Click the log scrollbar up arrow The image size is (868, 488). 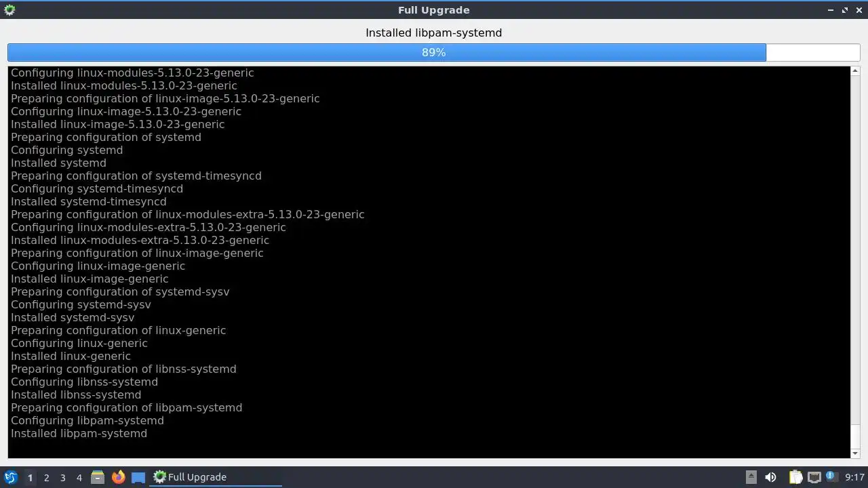click(855, 71)
